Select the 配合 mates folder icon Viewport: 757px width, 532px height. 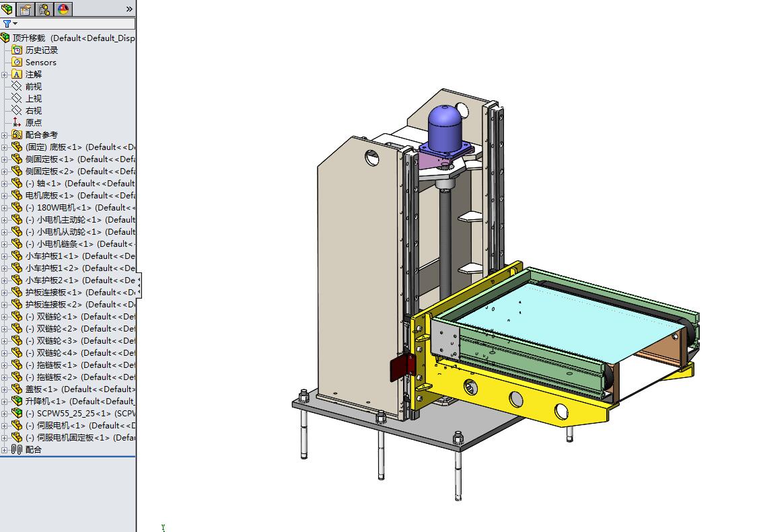[x=17, y=449]
